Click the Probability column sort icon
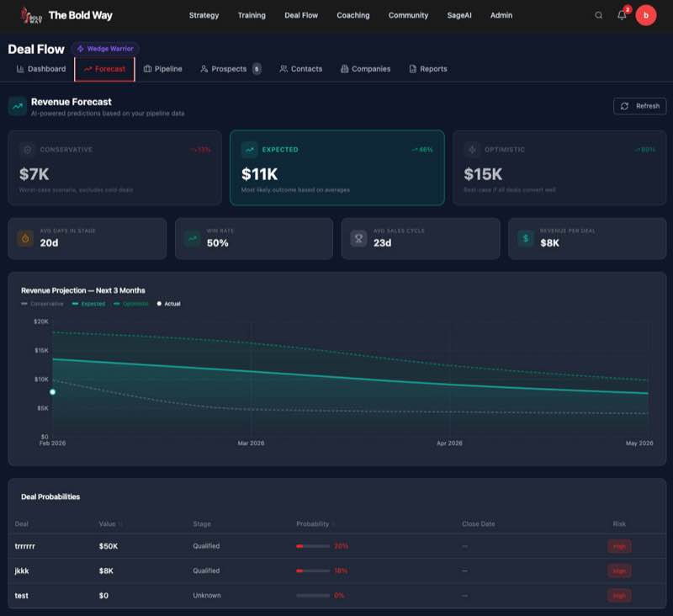673x616 pixels. tap(333, 523)
